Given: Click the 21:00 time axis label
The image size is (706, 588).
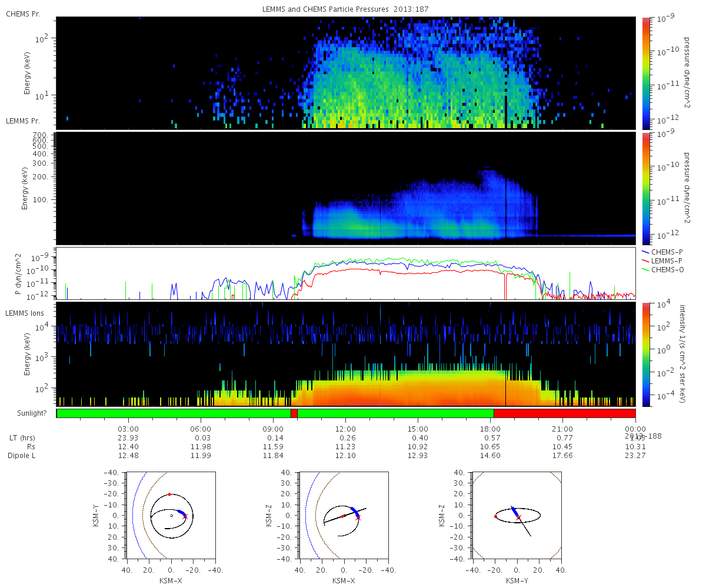Looking at the screenshot, I should pyautogui.click(x=562, y=429).
